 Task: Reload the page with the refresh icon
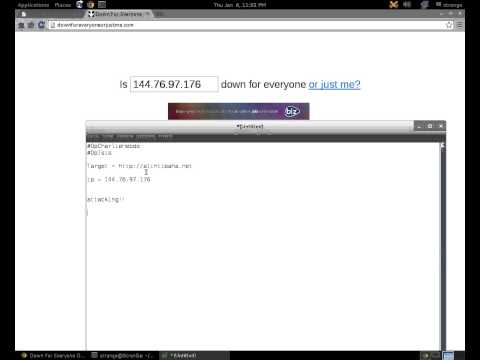pyautogui.click(x=41, y=25)
